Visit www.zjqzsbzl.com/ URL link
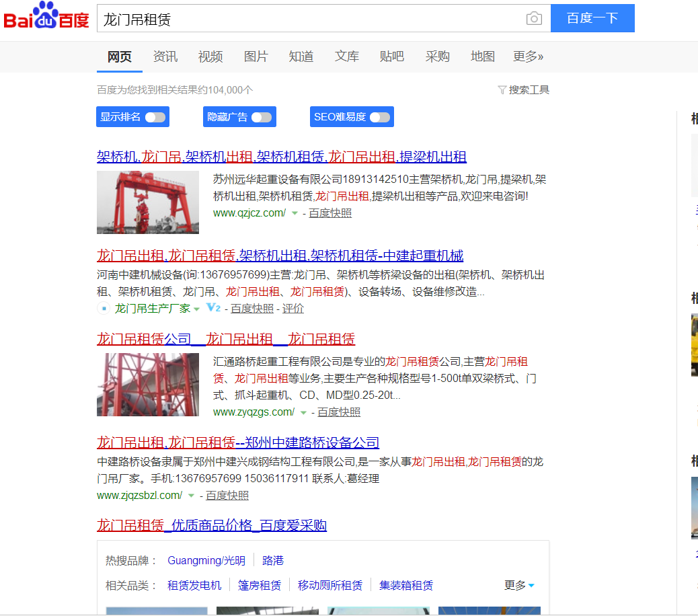 [x=139, y=496]
